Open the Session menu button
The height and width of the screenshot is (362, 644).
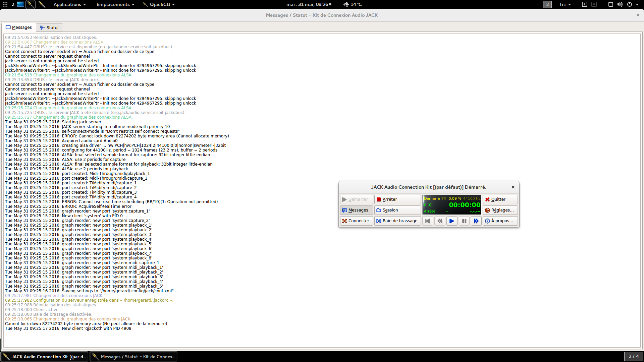(397, 210)
